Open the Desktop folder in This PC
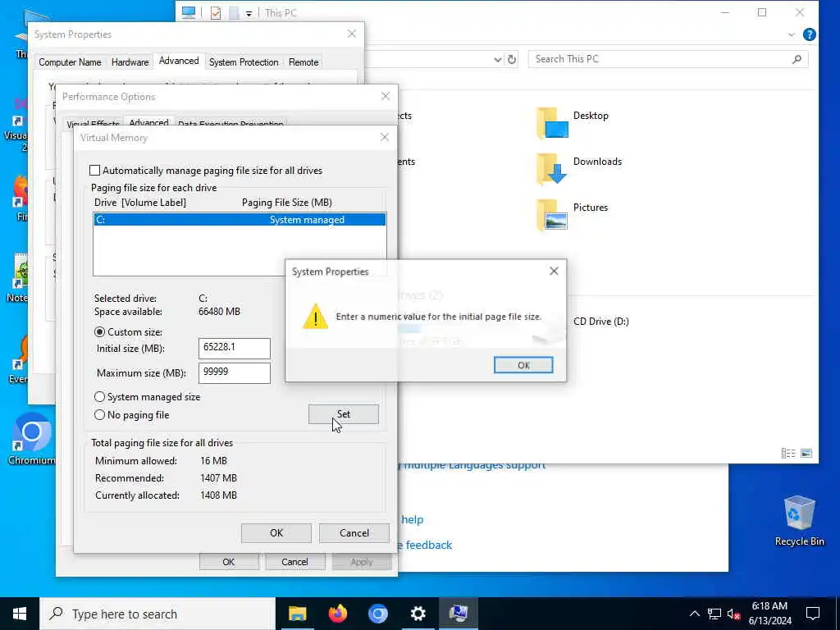The width and height of the screenshot is (840, 630). click(573, 123)
